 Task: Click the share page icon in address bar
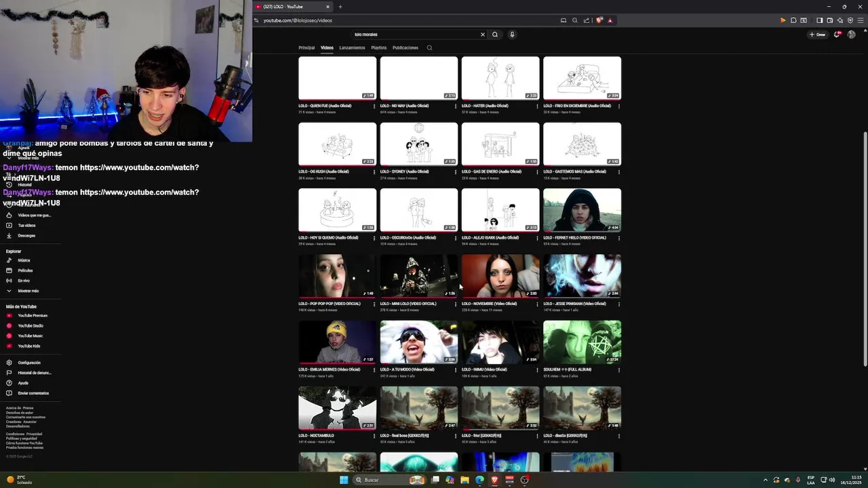click(x=587, y=20)
